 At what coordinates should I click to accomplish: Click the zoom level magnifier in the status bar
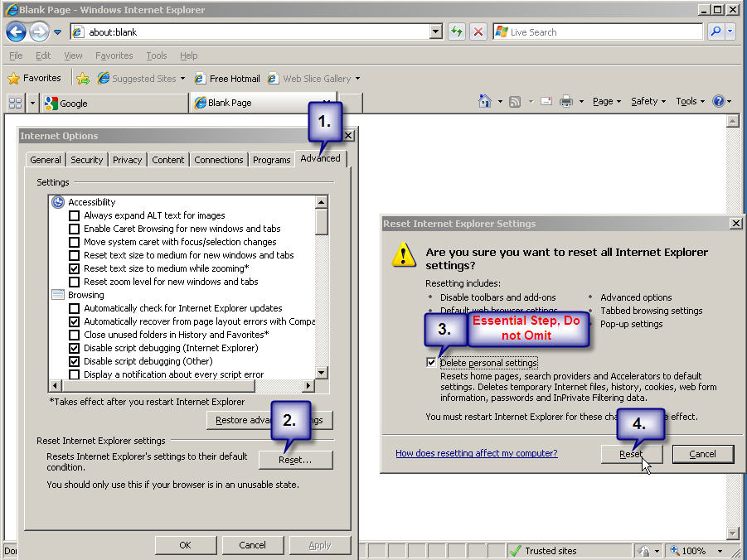[x=675, y=551]
